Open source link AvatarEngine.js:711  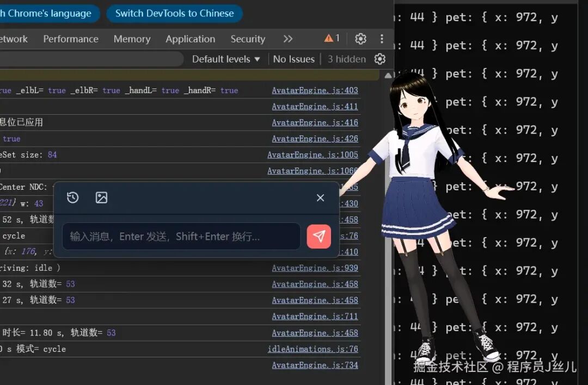(x=315, y=316)
